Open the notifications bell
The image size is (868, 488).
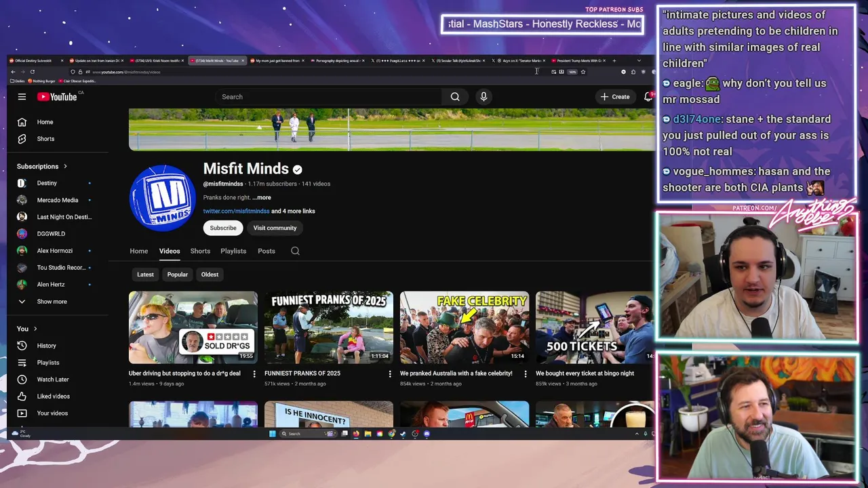click(648, 97)
